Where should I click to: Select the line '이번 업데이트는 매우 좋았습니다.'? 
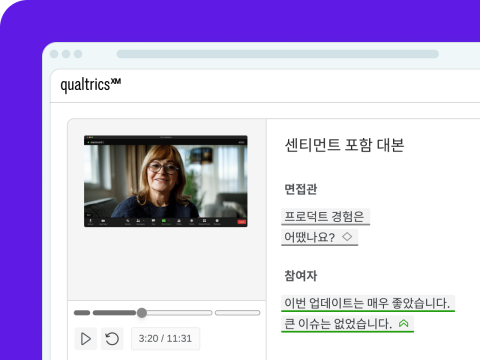click(x=368, y=303)
